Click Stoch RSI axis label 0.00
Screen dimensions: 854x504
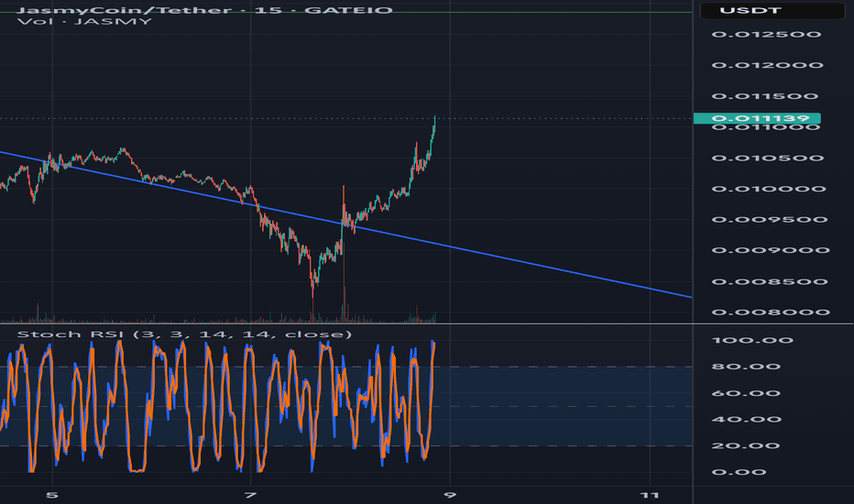(739, 473)
